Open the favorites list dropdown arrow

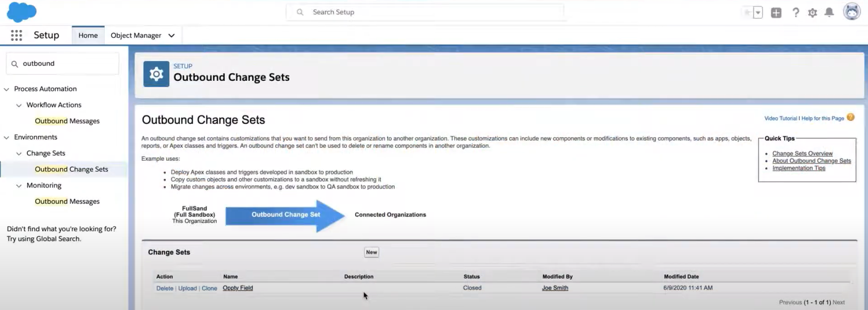click(758, 13)
